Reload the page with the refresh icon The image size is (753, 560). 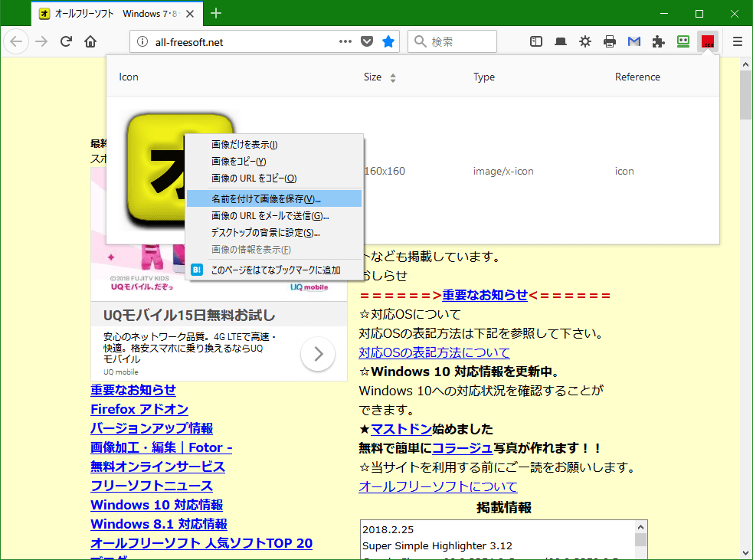coord(67,41)
